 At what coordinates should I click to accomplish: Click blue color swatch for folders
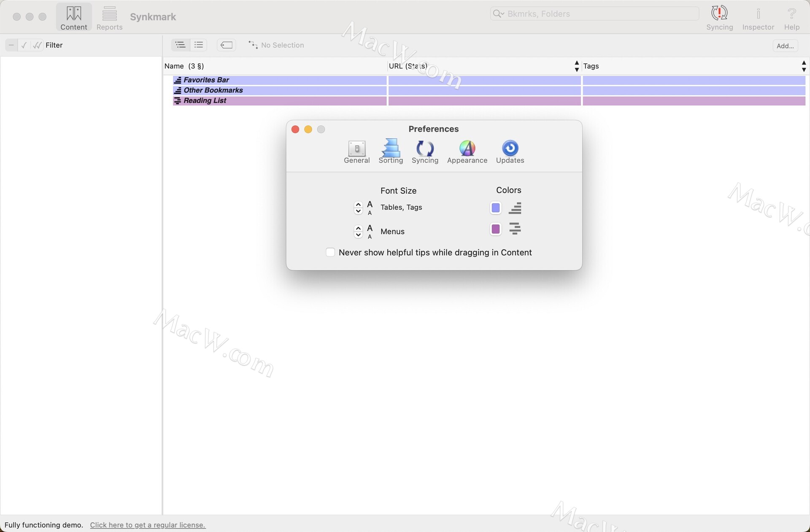point(496,208)
